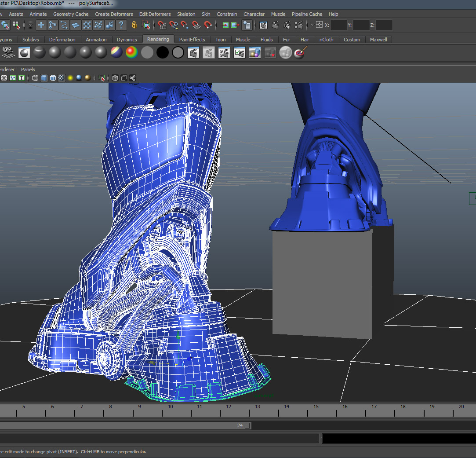Toggle the curves selection mask
The image size is (476, 458).
(x=64, y=25)
